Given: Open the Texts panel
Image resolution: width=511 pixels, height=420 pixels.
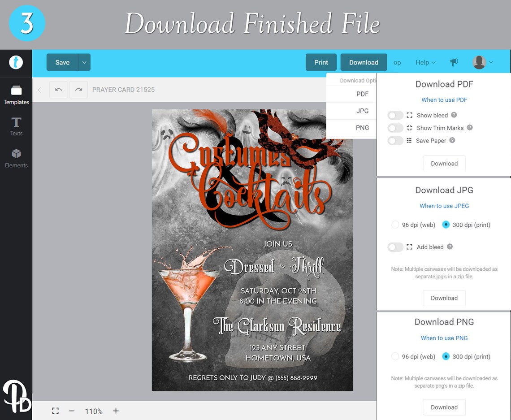Looking at the screenshot, I should pos(16,126).
